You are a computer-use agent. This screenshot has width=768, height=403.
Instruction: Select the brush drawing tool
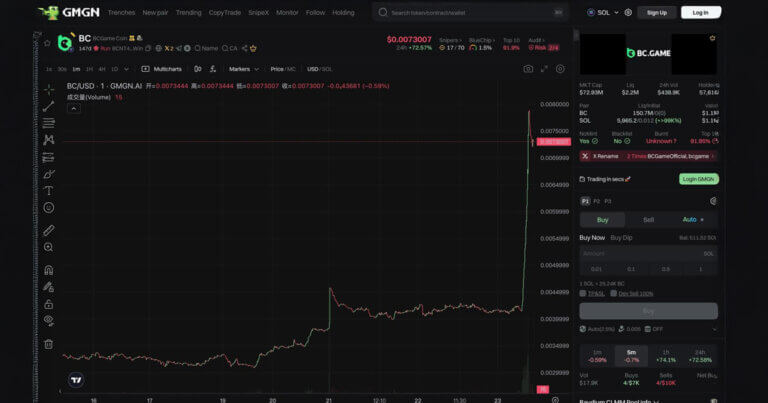coord(48,174)
